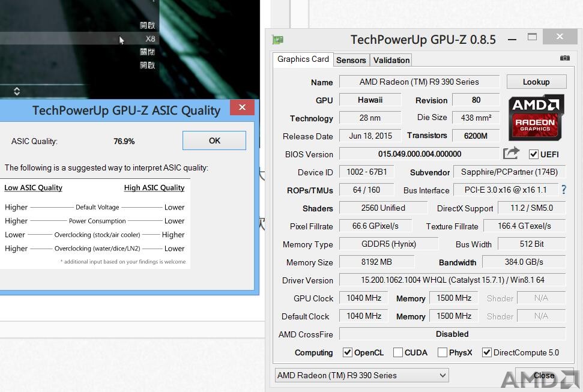Click the ASIC Quality value 76.9%
This screenshot has width=583, height=392.
124,141
